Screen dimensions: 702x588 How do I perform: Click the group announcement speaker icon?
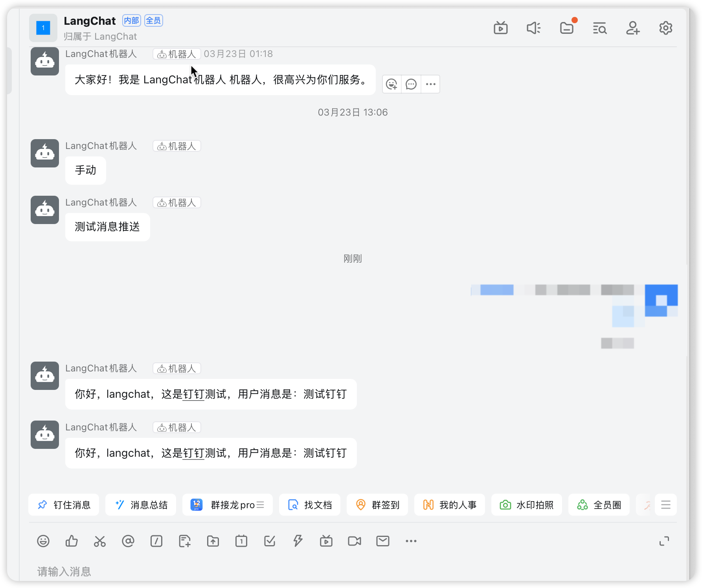point(533,28)
